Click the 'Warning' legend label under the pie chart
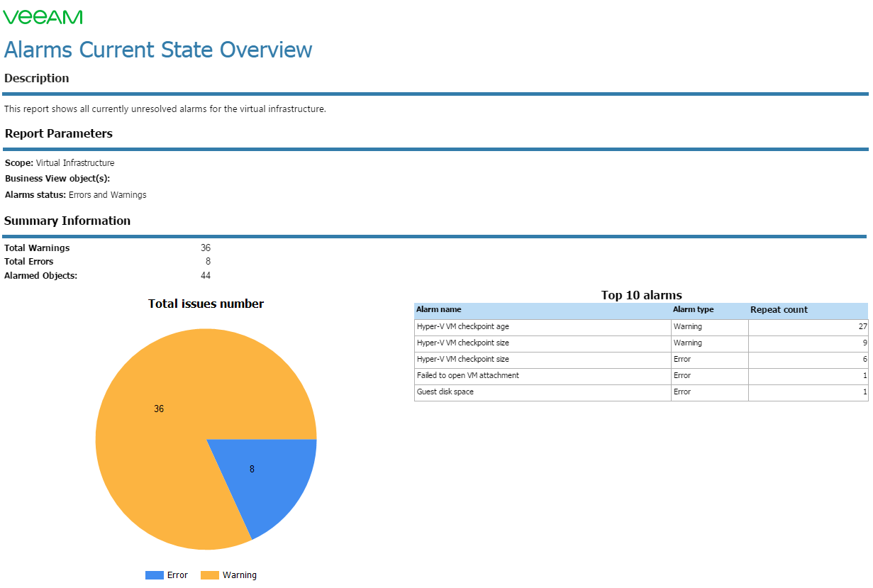This screenshot has width=873, height=588. tap(240, 575)
